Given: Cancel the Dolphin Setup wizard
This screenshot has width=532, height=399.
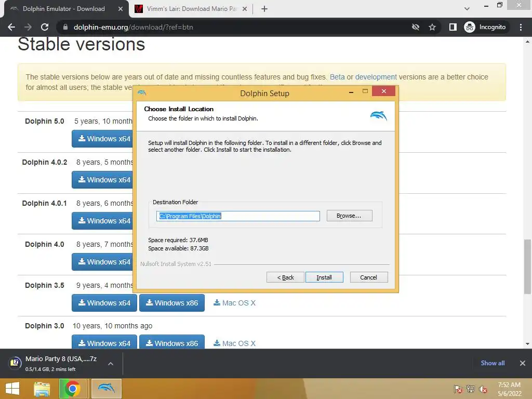Looking at the screenshot, I should [x=368, y=277].
